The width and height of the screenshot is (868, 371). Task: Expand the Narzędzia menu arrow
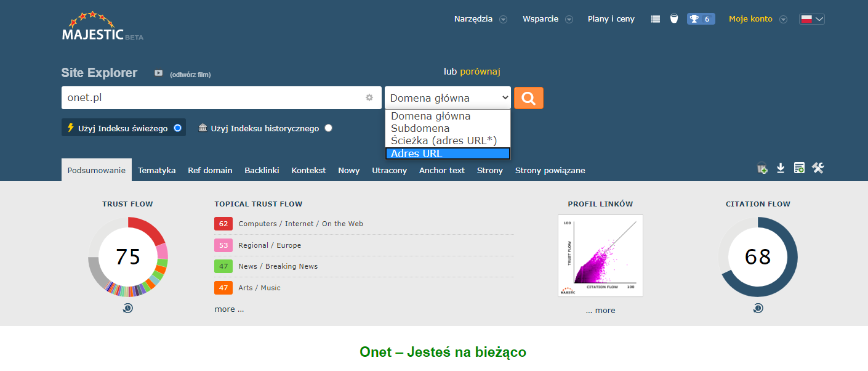503,19
